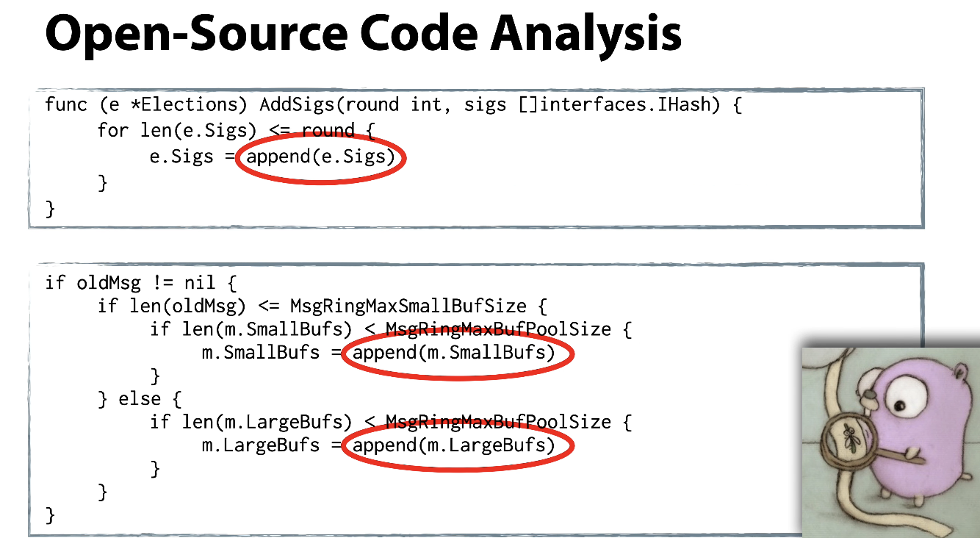Click the "for len(e.Sigs)" loop text
Viewport: 980px width, 538px height.
pyautogui.click(x=176, y=131)
